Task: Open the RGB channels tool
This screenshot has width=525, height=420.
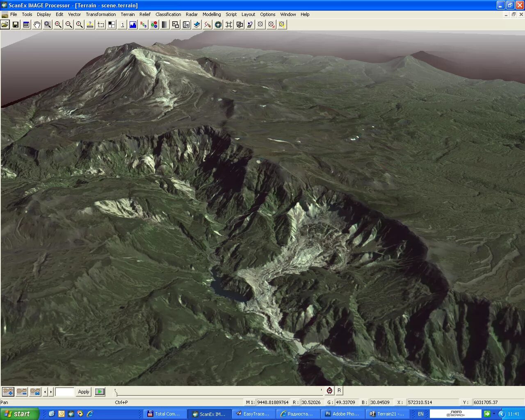Action: 144,25
